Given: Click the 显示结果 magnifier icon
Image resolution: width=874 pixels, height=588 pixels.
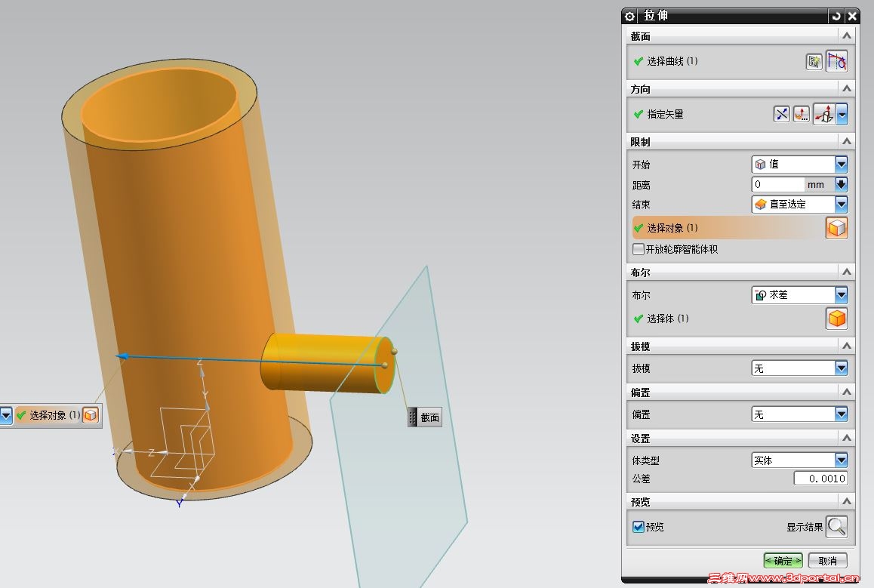Looking at the screenshot, I should [x=837, y=527].
